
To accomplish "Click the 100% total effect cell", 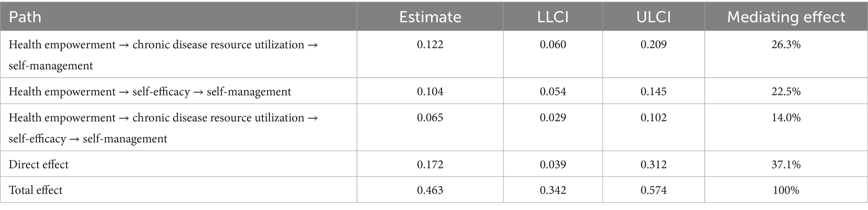I will coord(786,190).
